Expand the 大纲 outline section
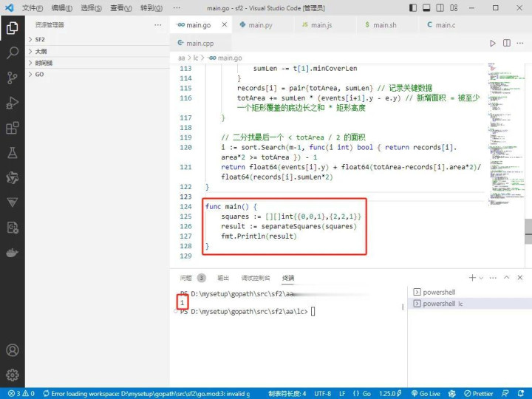The height and width of the screenshot is (399, 532). tap(39, 51)
